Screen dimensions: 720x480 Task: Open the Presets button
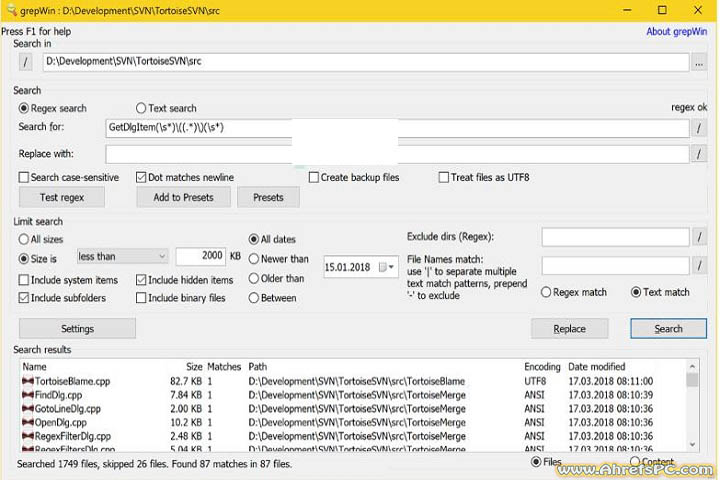(268, 198)
